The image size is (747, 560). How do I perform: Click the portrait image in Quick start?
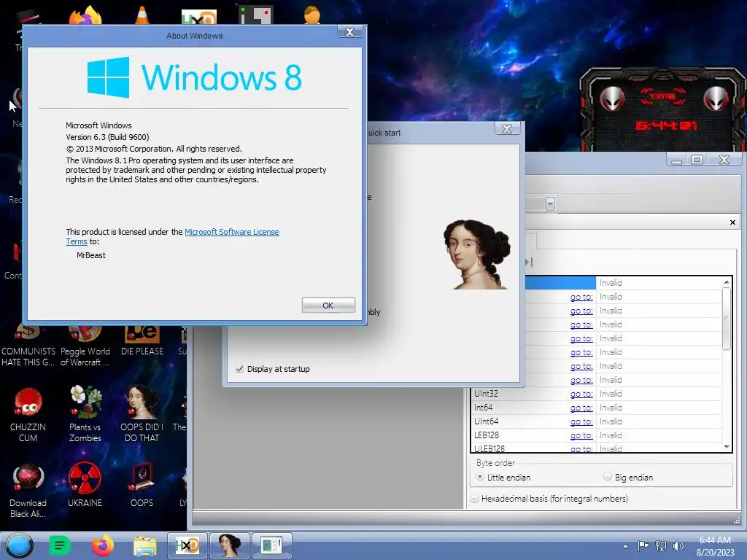click(477, 254)
